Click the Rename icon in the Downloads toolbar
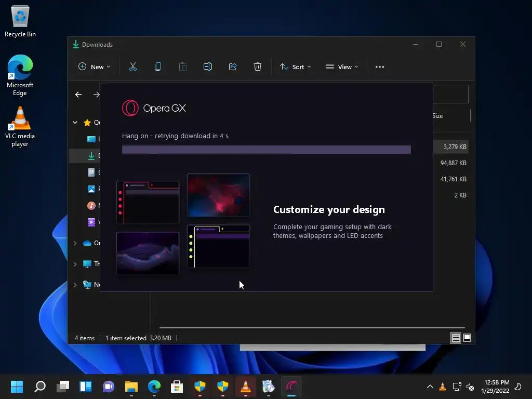 coord(208,67)
